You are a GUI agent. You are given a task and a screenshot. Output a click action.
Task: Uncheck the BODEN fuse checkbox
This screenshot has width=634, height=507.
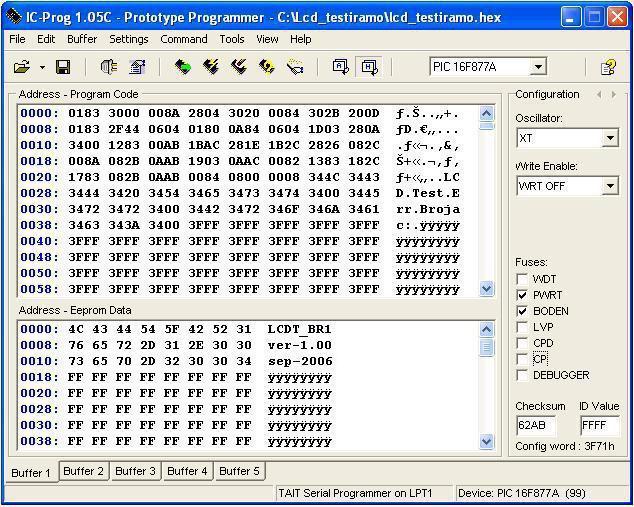pos(522,311)
